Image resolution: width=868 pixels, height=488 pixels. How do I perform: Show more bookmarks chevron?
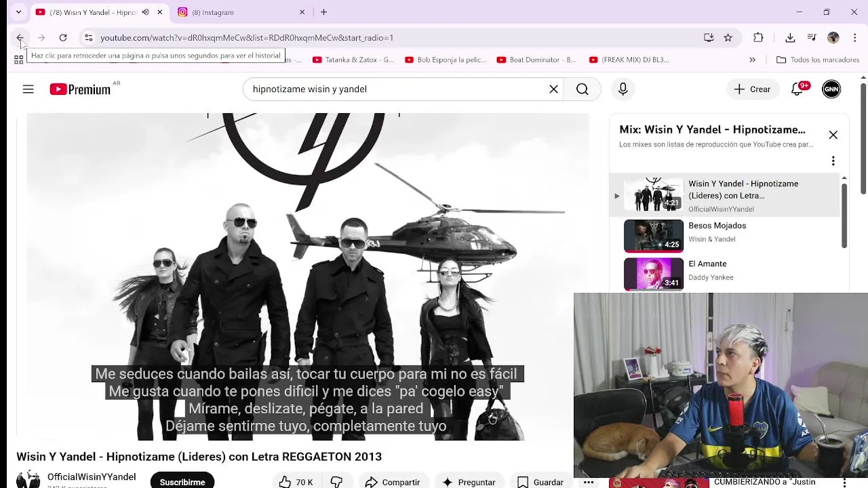coord(752,60)
